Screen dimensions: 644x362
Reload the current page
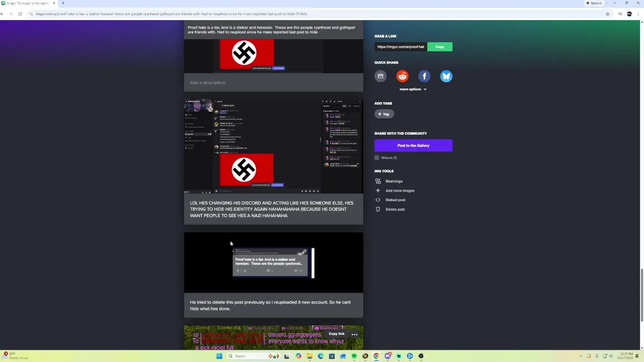click(20, 14)
